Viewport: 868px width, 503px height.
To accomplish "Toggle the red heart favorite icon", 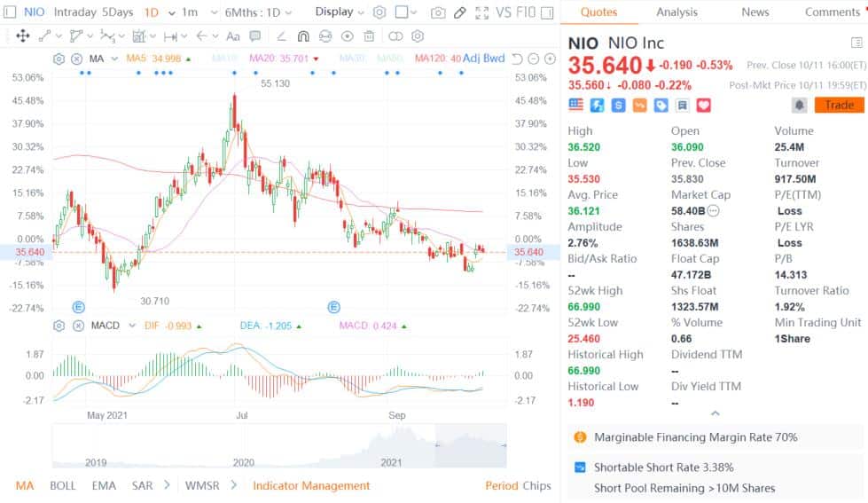I will click(704, 106).
